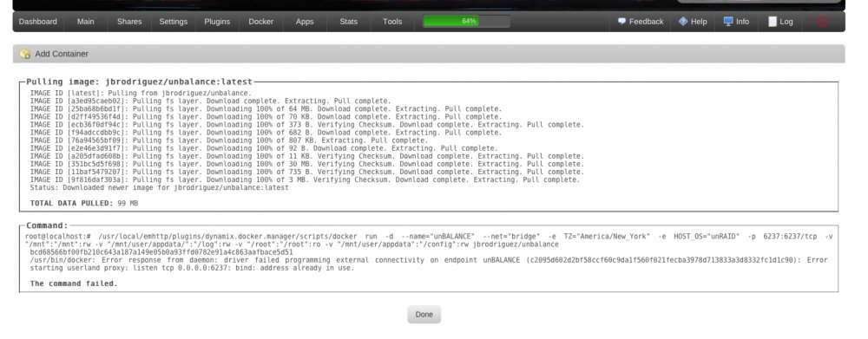Click the 'Pulling image: jbrodriguez/unbalance:latest' title
The height and width of the screenshot is (339, 868).
pos(139,81)
